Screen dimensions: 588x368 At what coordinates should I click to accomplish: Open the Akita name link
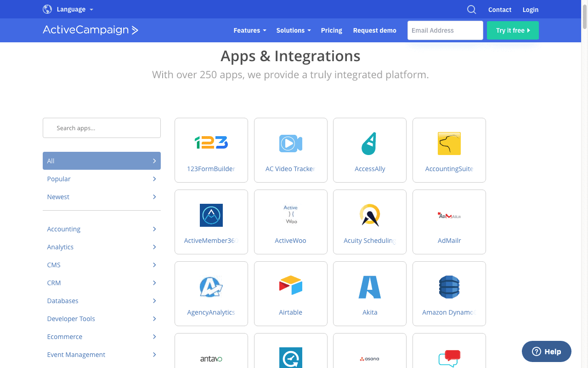click(370, 312)
